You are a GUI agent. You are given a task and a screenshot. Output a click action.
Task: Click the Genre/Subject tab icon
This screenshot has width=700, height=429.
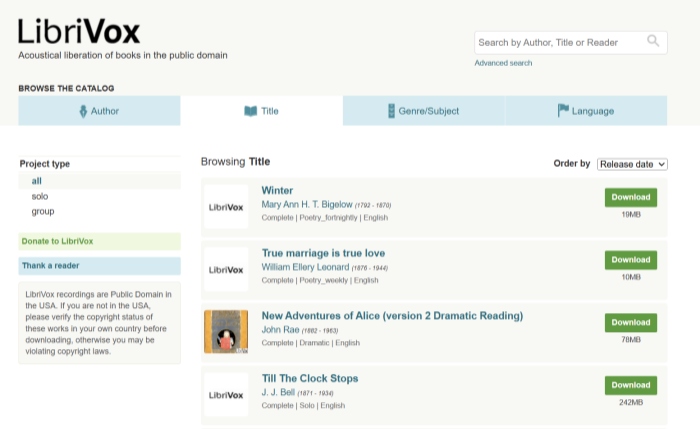tap(392, 111)
